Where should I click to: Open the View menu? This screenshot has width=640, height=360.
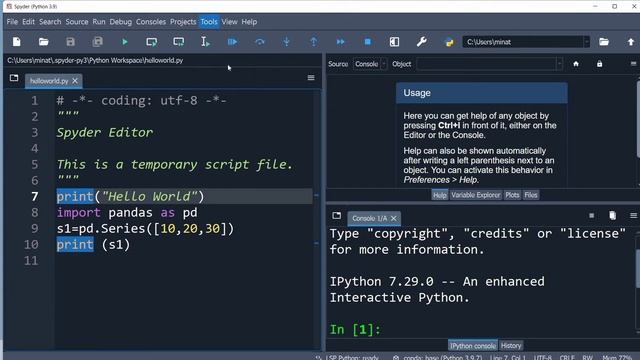[x=229, y=22]
